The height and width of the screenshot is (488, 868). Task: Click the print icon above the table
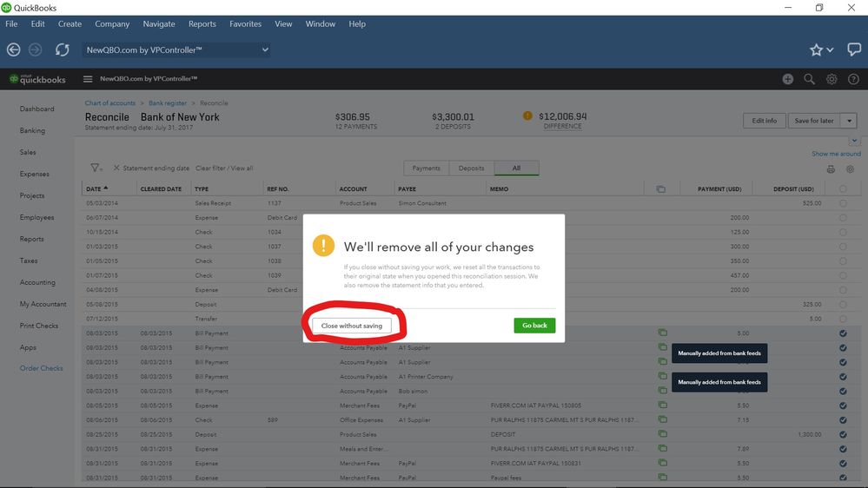point(831,169)
